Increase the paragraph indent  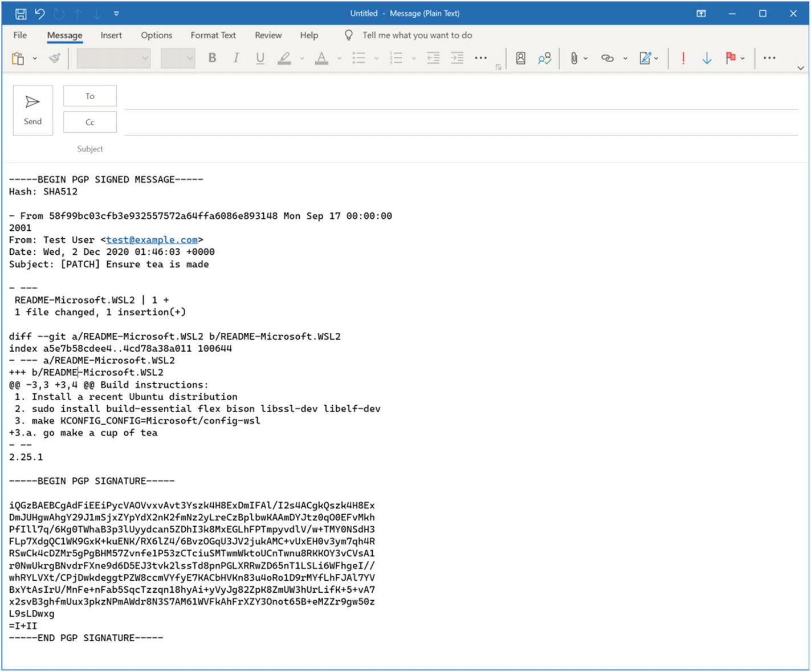[457, 58]
